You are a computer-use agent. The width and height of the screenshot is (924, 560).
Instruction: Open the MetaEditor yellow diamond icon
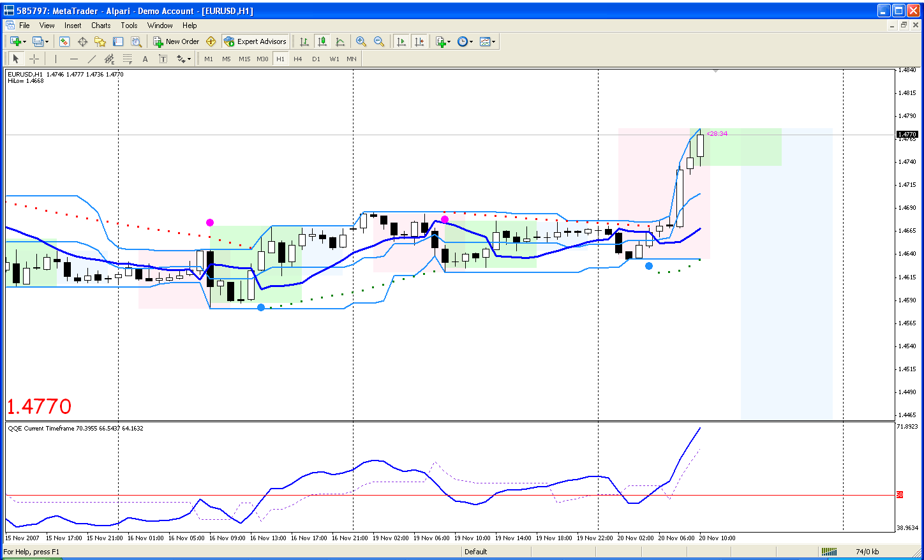click(x=211, y=41)
